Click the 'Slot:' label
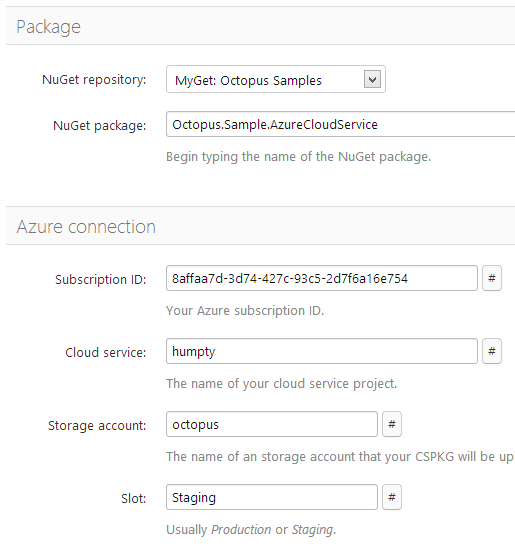The height and width of the screenshot is (547, 515). click(x=134, y=499)
